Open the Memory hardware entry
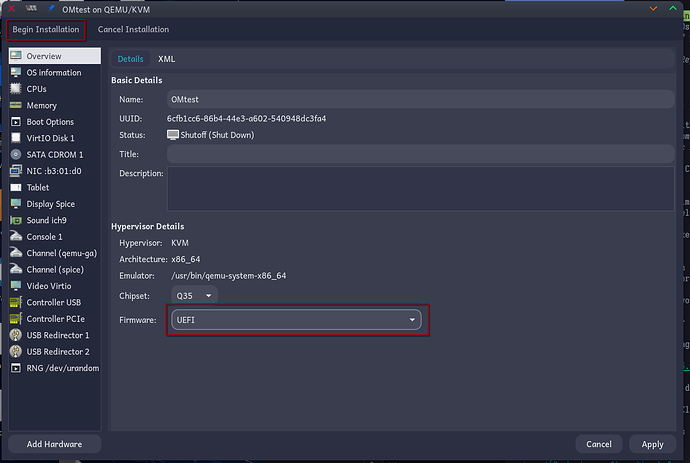690x463 pixels. (x=41, y=105)
